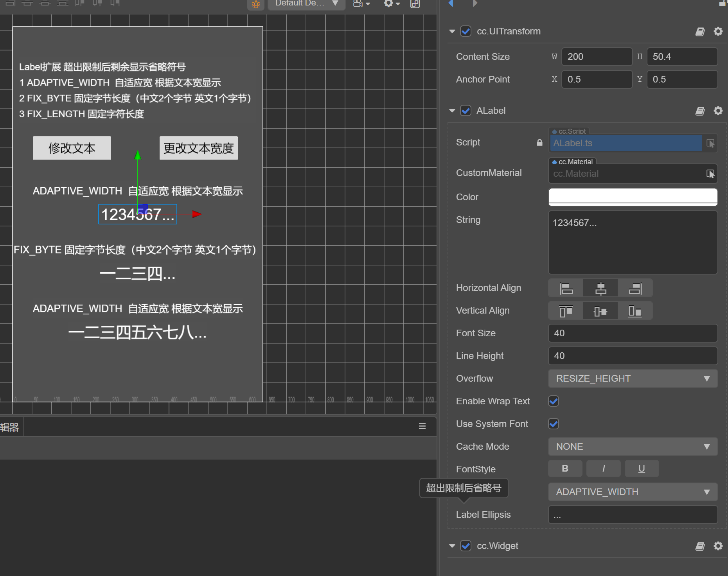Open the ALabel component gear menu
Screen dimensions: 728x576
pos(718,111)
